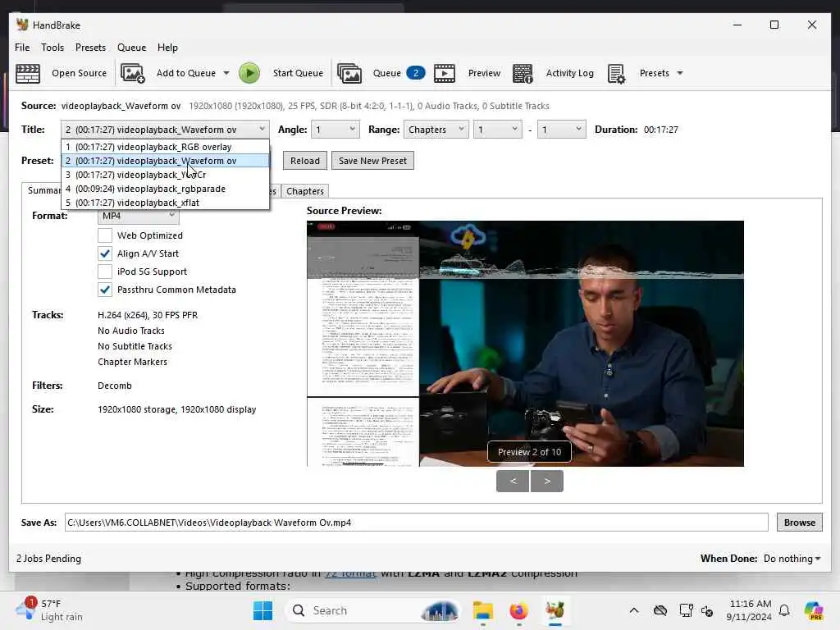Screen dimensions: 840x630
Task: Uncheck Passthru Common Metadata
Action: 105,290
